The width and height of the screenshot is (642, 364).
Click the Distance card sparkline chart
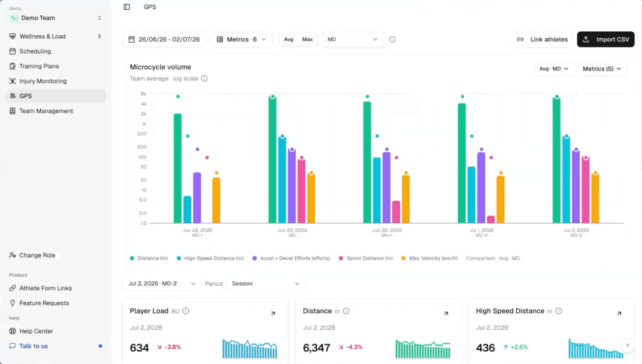coord(423,349)
